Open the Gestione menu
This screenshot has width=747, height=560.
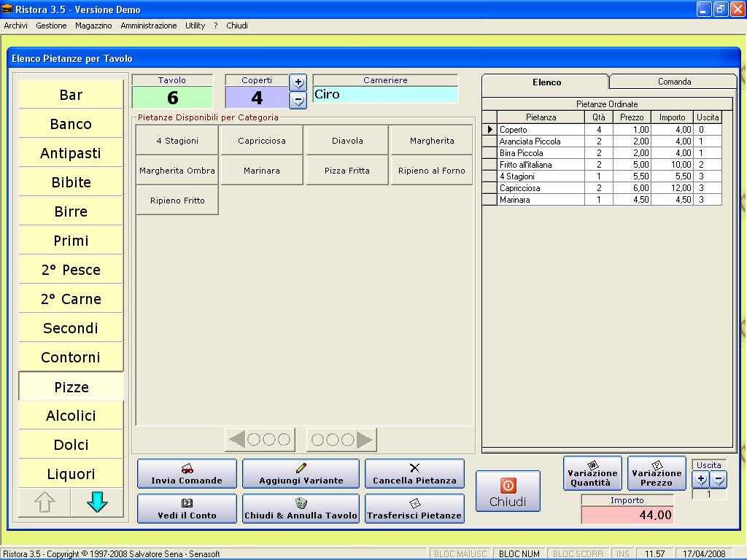52,26
